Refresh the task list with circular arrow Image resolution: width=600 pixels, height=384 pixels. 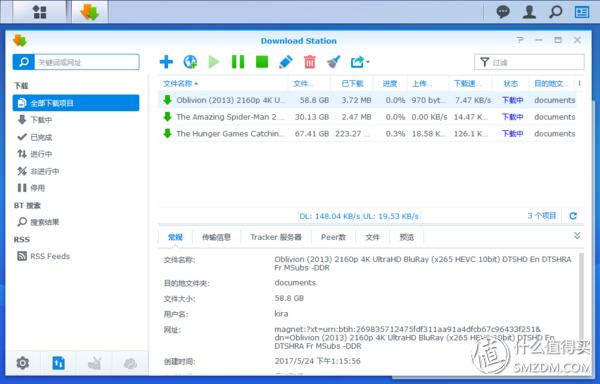[573, 216]
